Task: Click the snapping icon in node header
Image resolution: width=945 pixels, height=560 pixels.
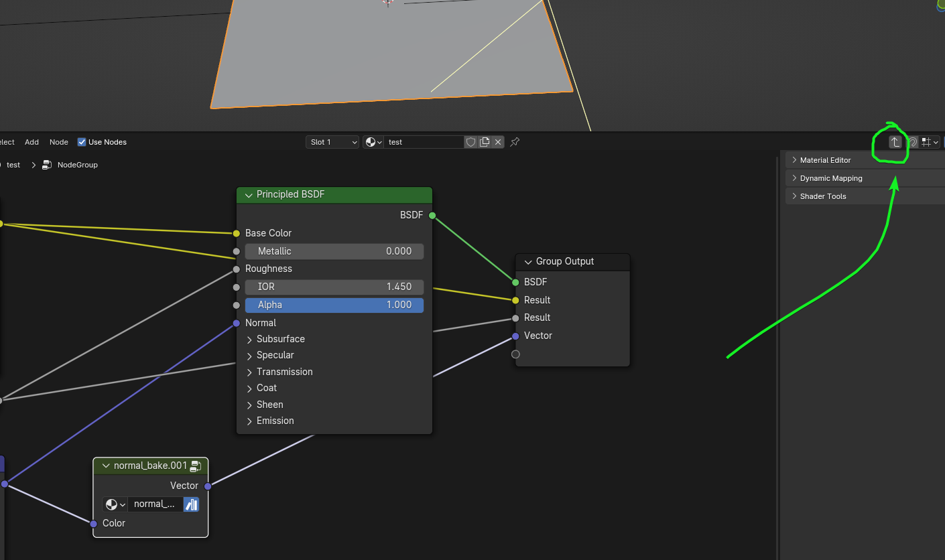Action: (912, 142)
